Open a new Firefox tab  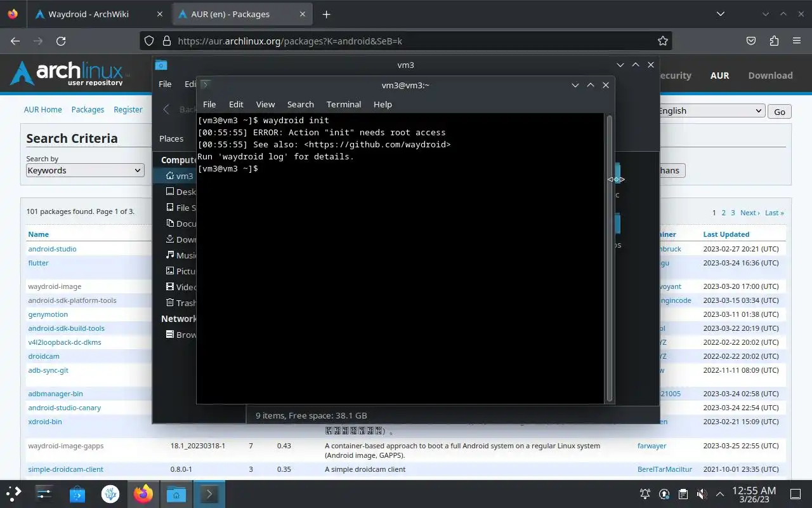(326, 14)
